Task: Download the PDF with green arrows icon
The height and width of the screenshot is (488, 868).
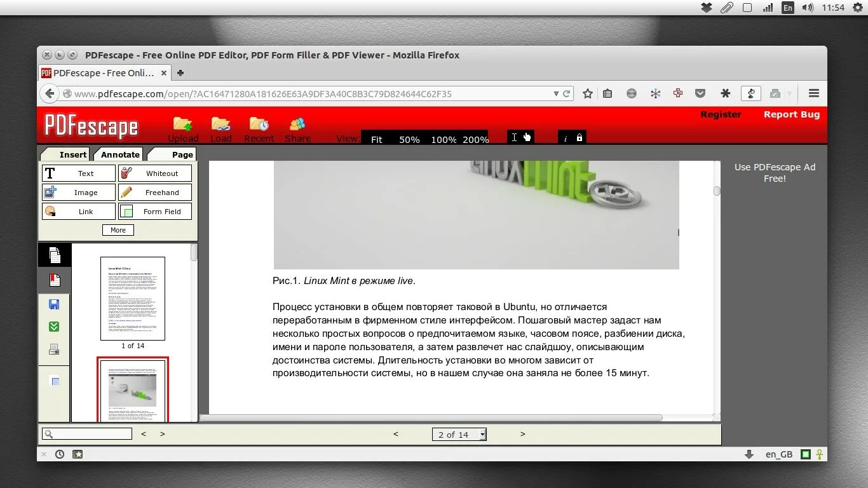Action: [x=54, y=327]
